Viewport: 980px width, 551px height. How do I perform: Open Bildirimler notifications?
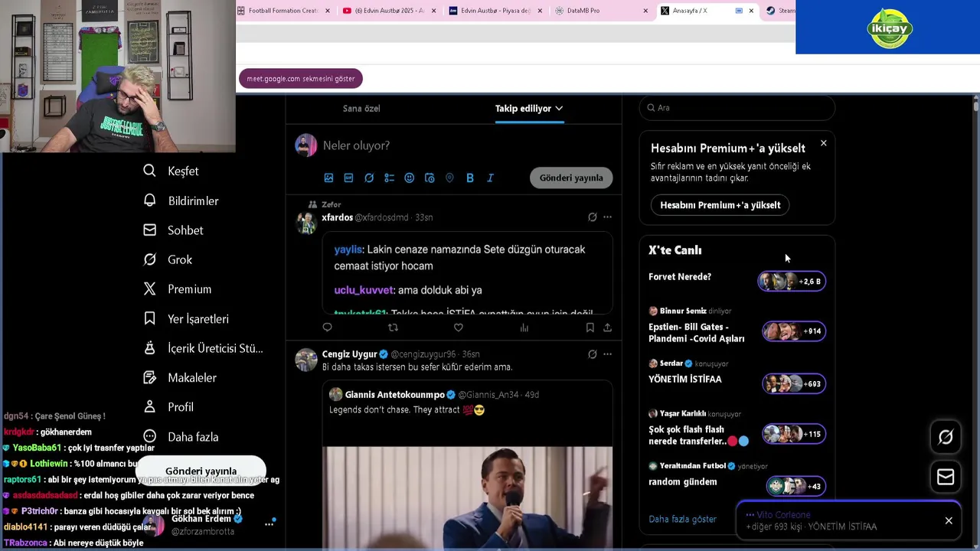pyautogui.click(x=181, y=201)
